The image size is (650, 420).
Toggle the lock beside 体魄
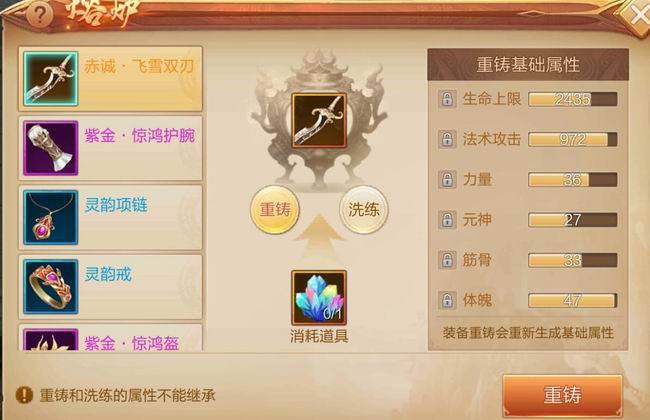pyautogui.click(x=447, y=300)
